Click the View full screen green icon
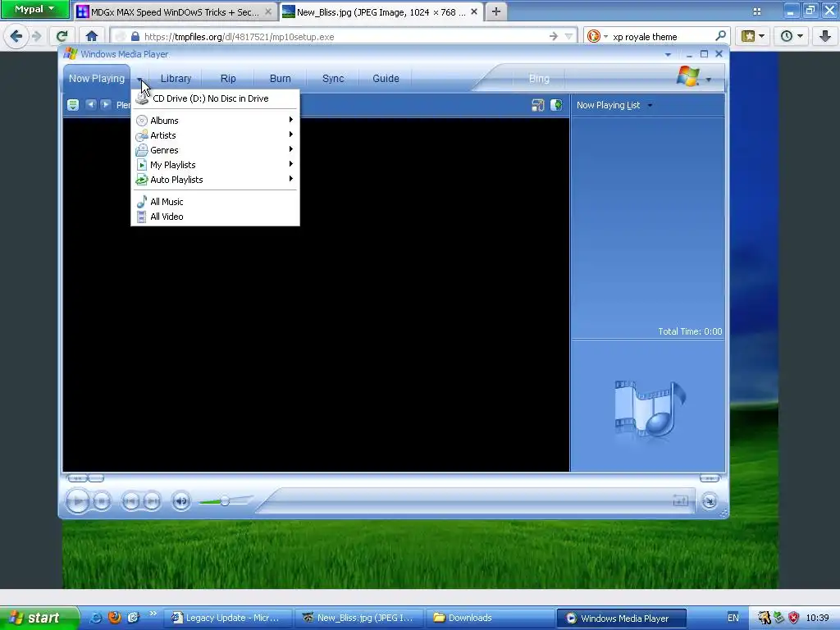 tap(557, 105)
